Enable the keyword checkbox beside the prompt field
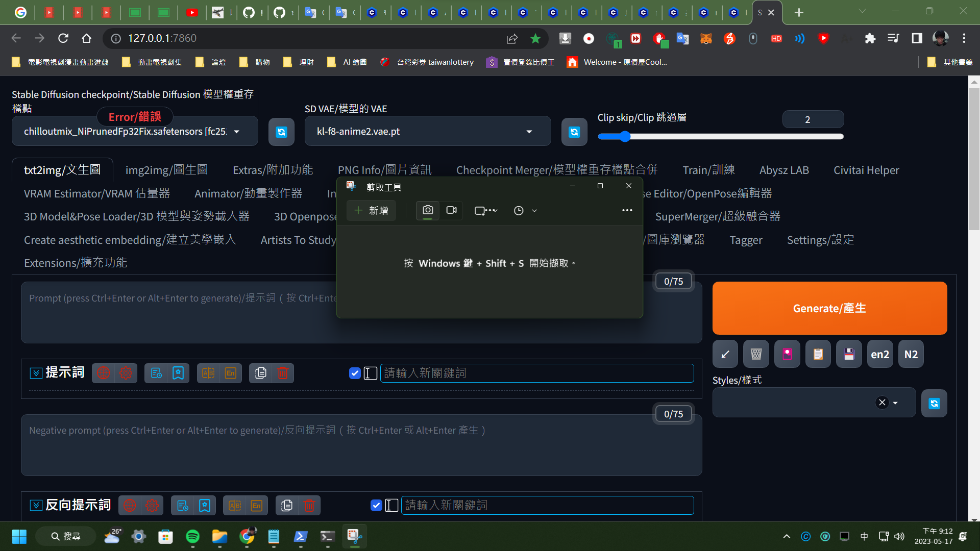Image resolution: width=980 pixels, height=551 pixels. pyautogui.click(x=355, y=373)
